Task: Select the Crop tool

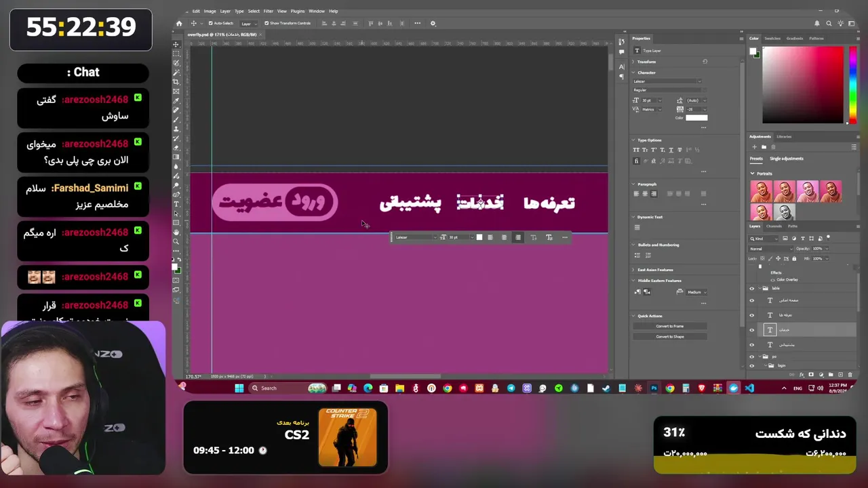Action: click(176, 82)
